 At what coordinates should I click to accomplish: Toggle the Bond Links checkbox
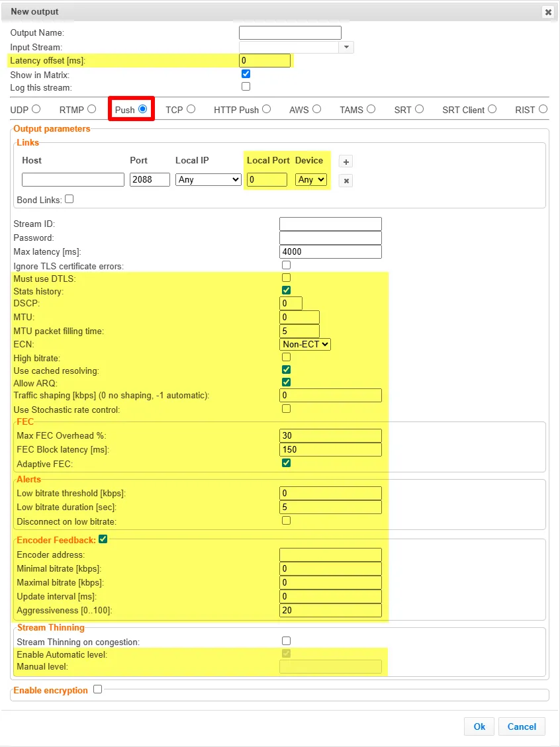69,199
